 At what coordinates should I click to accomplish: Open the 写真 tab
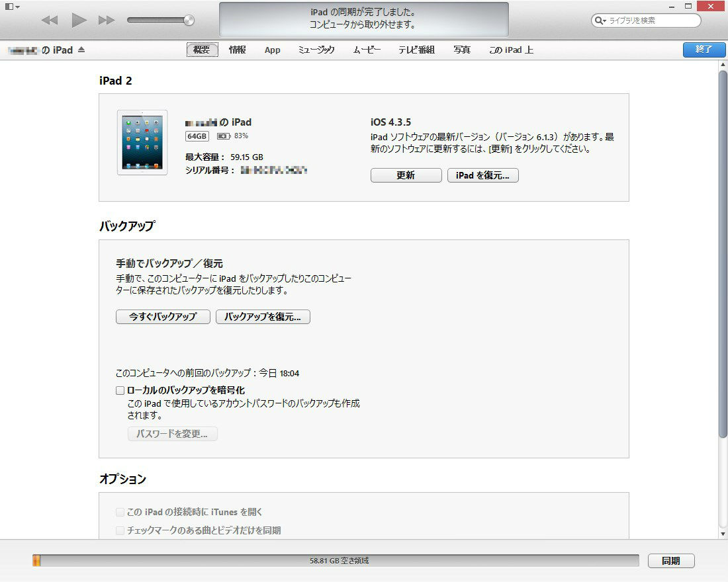tap(462, 50)
